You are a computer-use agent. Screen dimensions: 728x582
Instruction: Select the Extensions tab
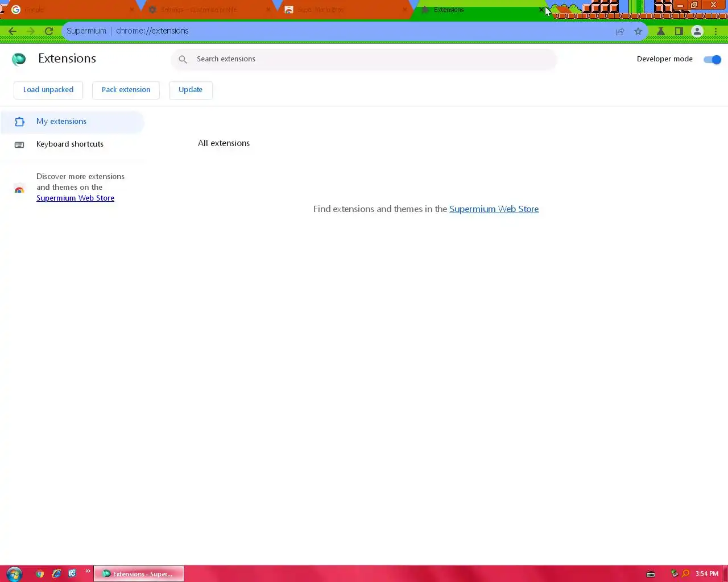(x=478, y=10)
